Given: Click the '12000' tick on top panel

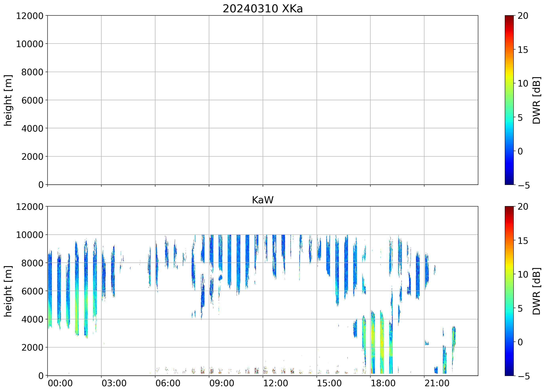Looking at the screenshot, I should [x=30, y=16].
